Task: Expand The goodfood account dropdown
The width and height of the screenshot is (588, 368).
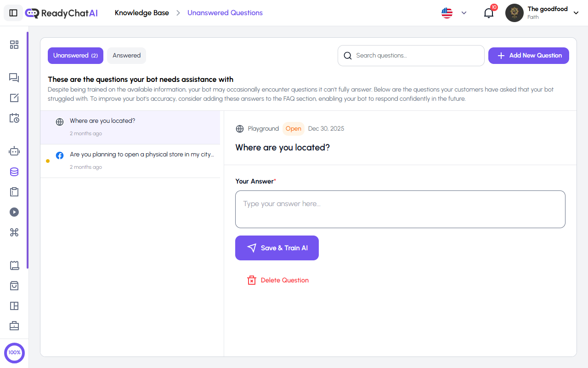Action: (x=576, y=13)
